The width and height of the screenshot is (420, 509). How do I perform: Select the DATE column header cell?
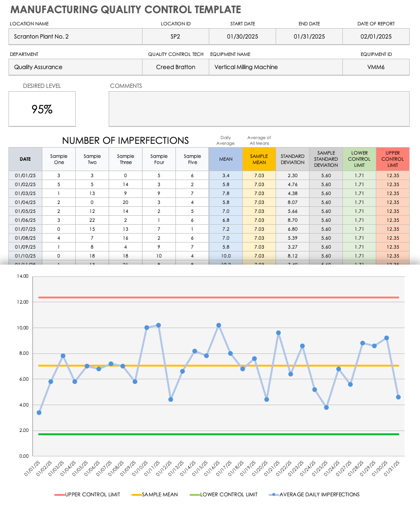[25, 159]
